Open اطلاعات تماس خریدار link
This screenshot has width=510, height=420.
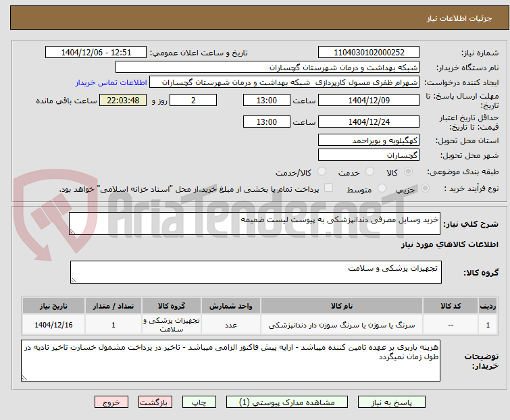tap(111, 82)
